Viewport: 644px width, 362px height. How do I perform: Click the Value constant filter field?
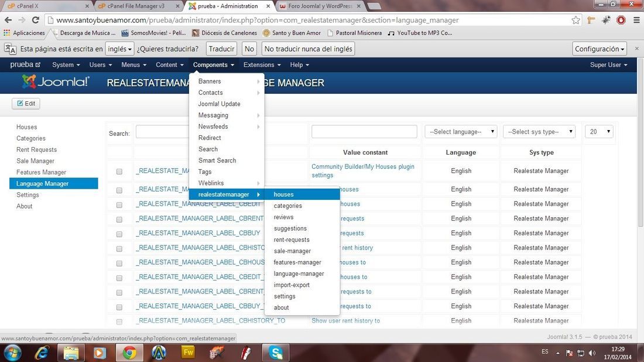(x=364, y=131)
